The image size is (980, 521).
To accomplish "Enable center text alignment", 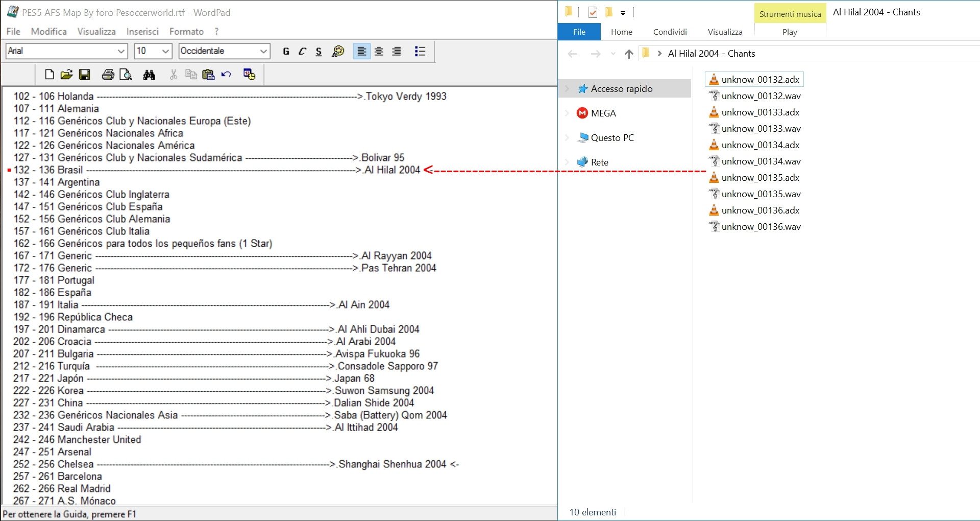I will 379,51.
